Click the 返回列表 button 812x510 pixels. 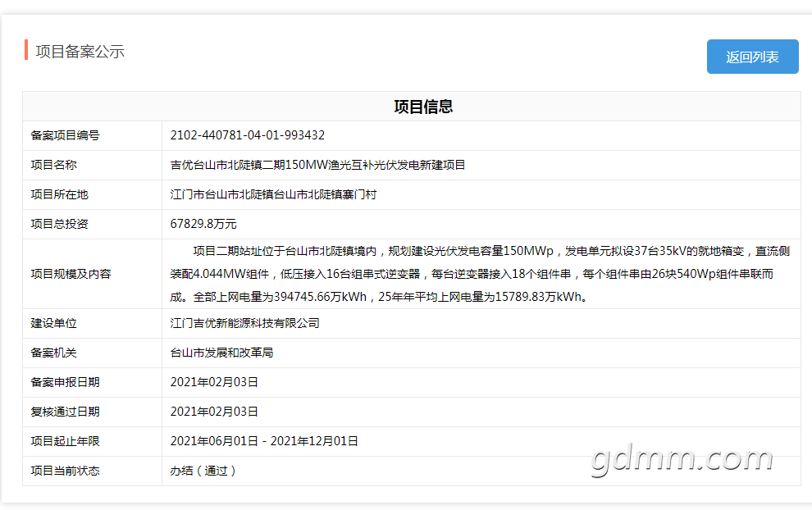[x=752, y=57]
